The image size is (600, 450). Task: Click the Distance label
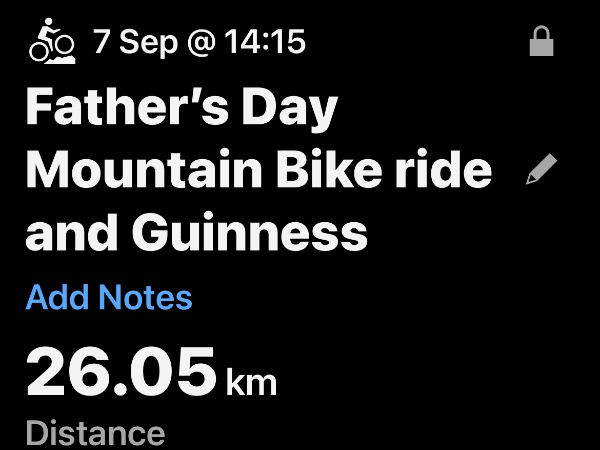(95, 433)
